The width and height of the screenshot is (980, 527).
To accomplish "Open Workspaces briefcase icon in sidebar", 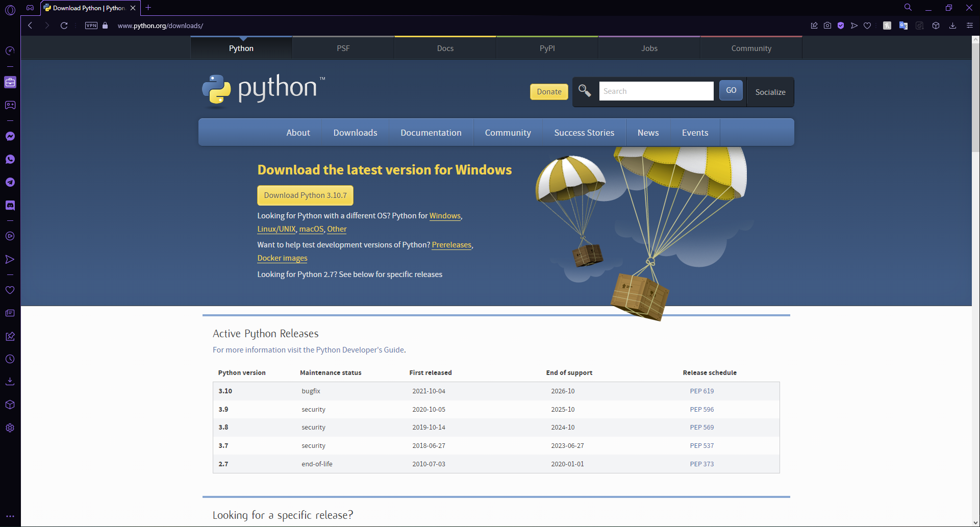I will 10,82.
